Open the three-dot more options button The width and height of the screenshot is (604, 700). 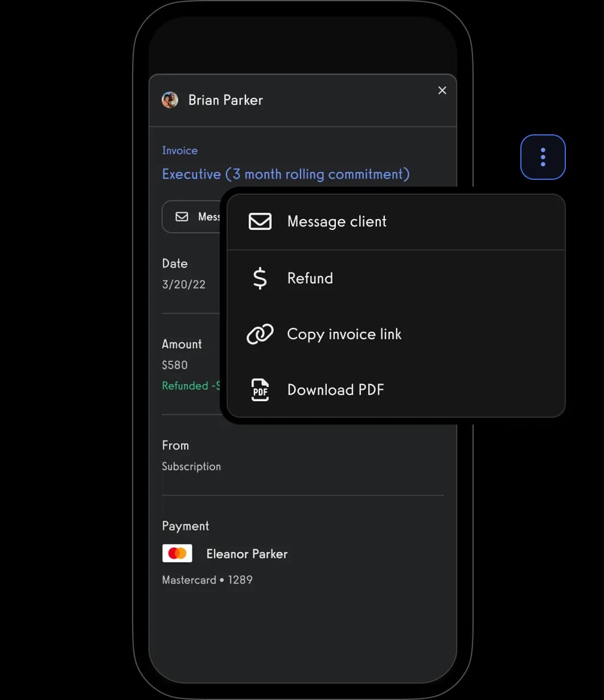click(x=543, y=157)
